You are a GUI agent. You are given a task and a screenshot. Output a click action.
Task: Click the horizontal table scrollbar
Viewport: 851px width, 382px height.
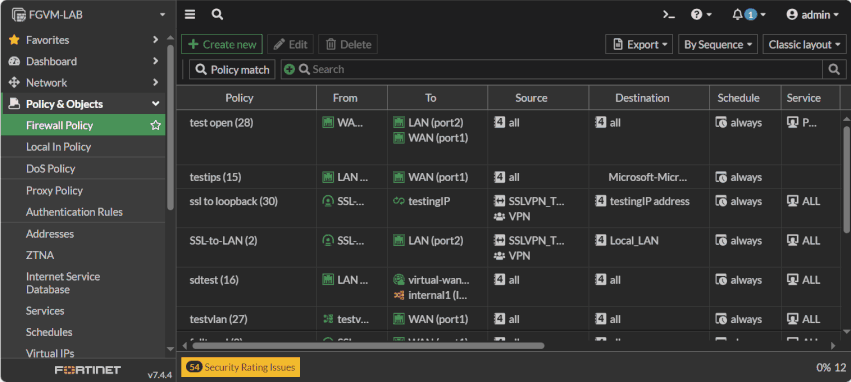[x=368, y=345]
